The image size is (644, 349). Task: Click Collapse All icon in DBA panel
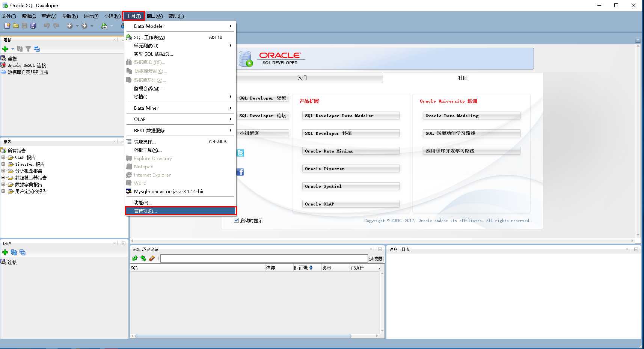click(x=23, y=252)
